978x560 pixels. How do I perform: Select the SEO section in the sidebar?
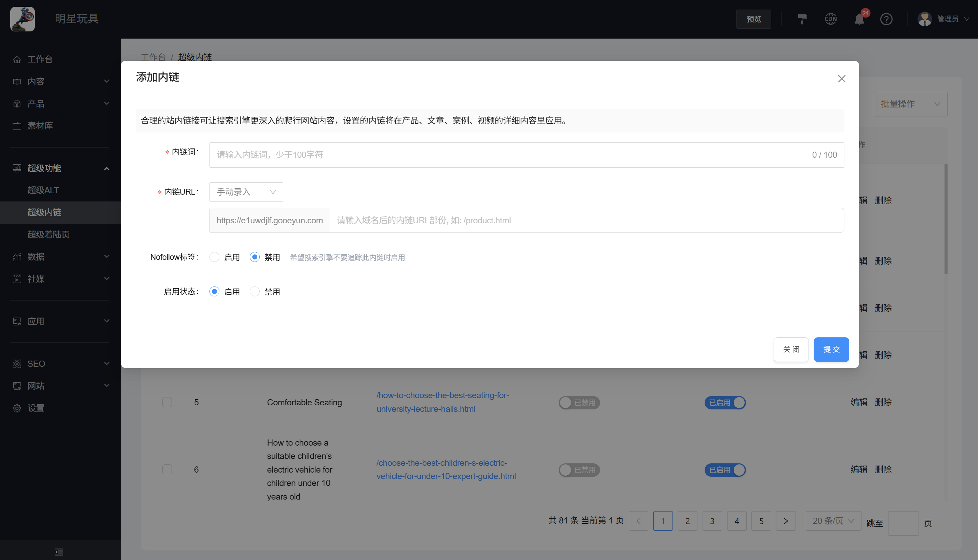point(36,363)
